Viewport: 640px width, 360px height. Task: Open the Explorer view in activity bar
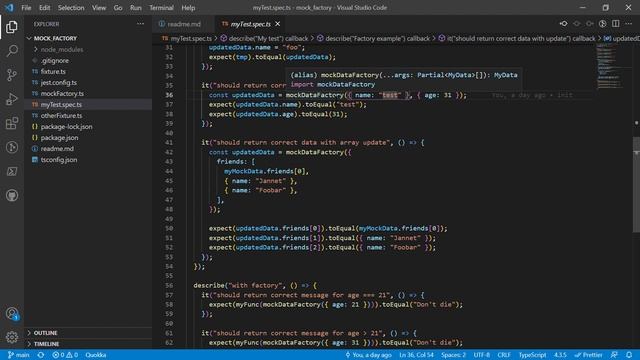tap(12, 27)
